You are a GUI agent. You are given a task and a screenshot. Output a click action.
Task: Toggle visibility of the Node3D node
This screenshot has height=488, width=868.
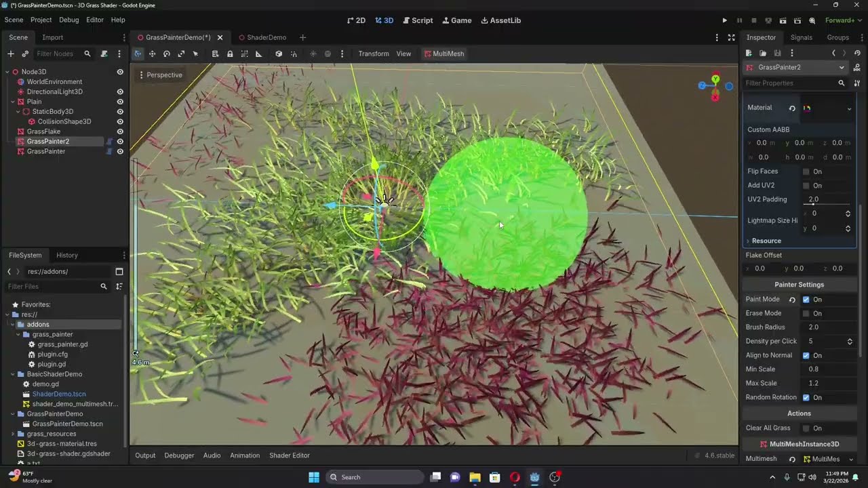point(120,72)
